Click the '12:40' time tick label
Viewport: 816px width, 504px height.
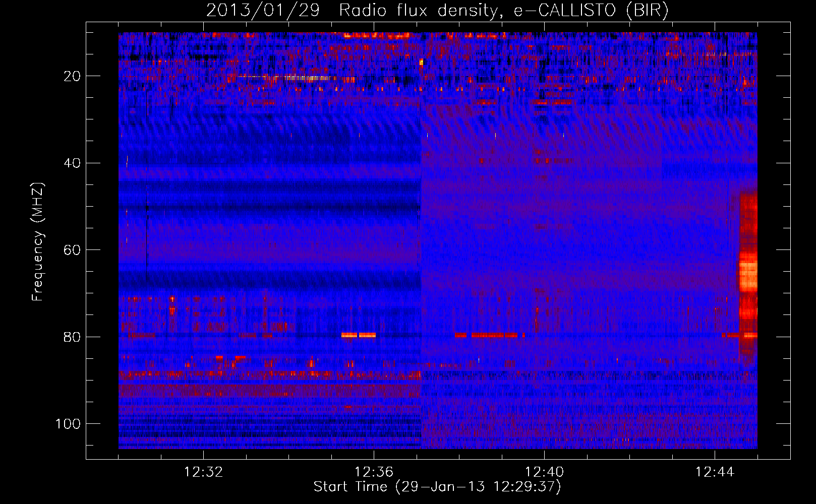(544, 472)
